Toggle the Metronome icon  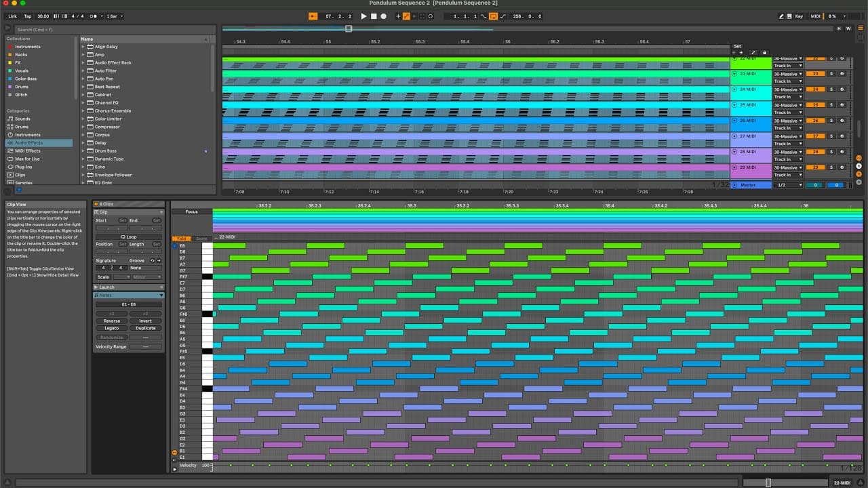point(92,16)
